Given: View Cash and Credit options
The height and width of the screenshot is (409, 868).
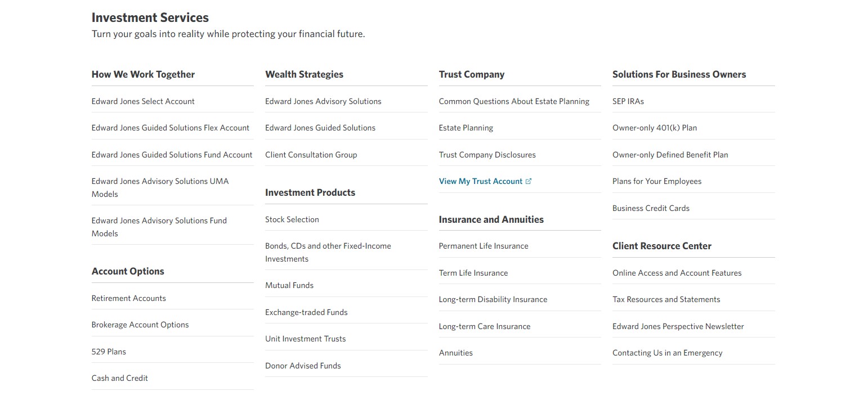Looking at the screenshot, I should coord(119,377).
